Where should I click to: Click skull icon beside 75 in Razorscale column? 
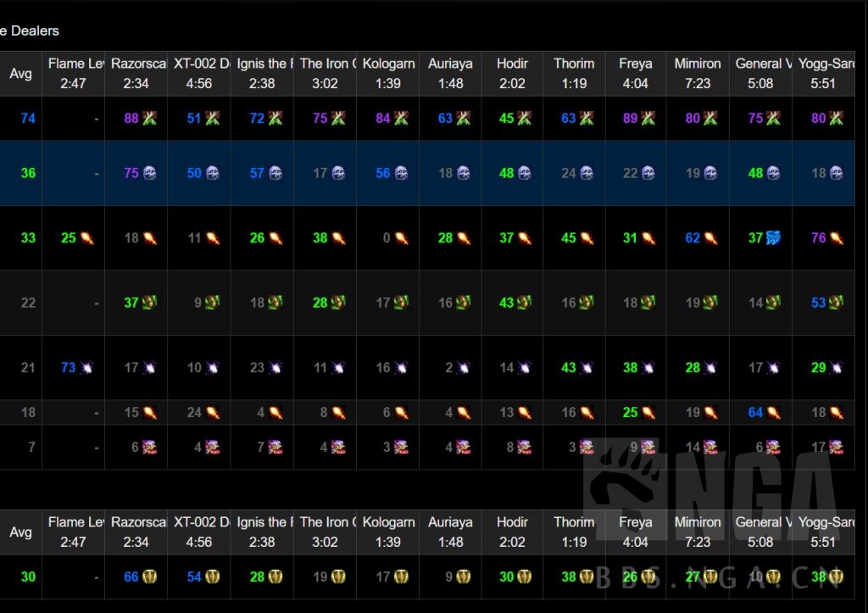149,173
